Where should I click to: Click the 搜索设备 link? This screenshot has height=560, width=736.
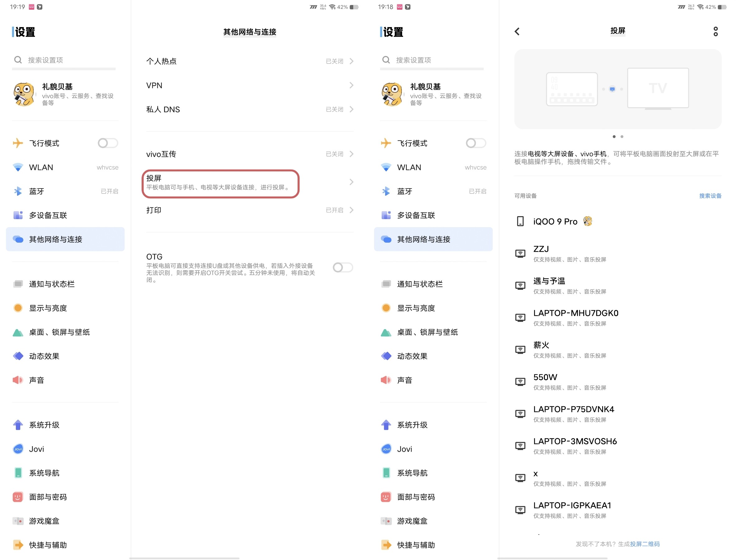pos(710,196)
